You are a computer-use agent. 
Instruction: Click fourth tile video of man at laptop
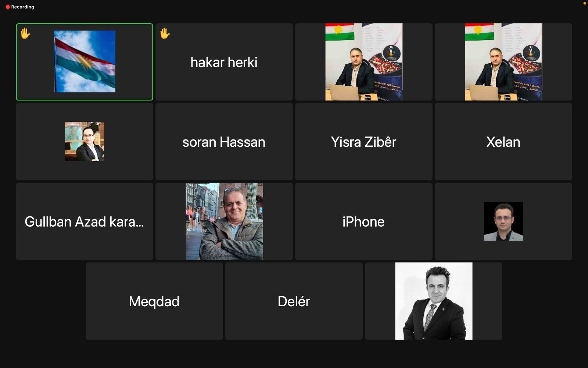click(503, 62)
